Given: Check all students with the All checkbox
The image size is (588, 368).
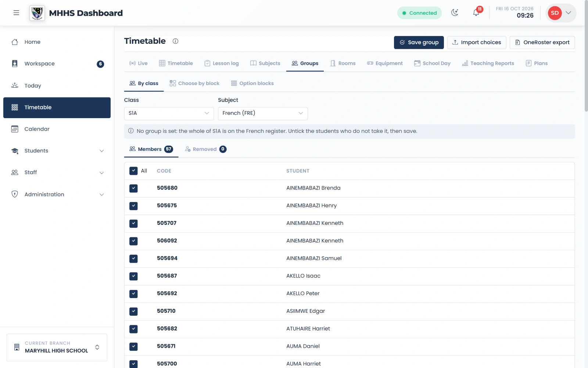Looking at the screenshot, I should pos(133,171).
